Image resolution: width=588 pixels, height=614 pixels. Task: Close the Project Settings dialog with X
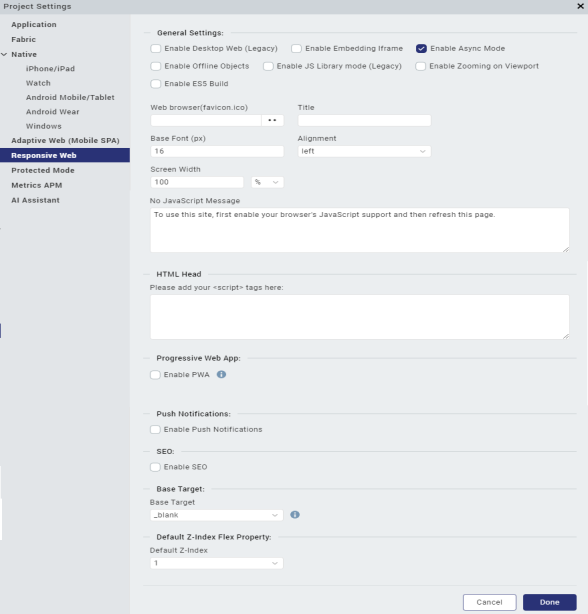point(581,6)
